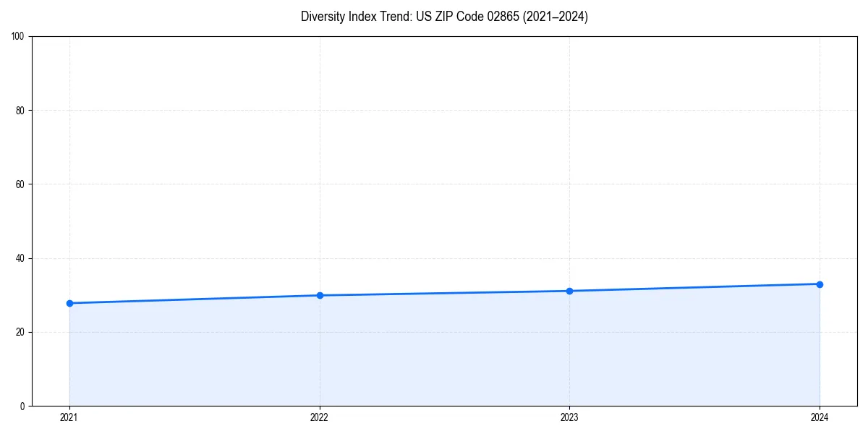This screenshot has height=434, width=868.
Task: Select the 2023 data point marker
Action: tap(569, 290)
